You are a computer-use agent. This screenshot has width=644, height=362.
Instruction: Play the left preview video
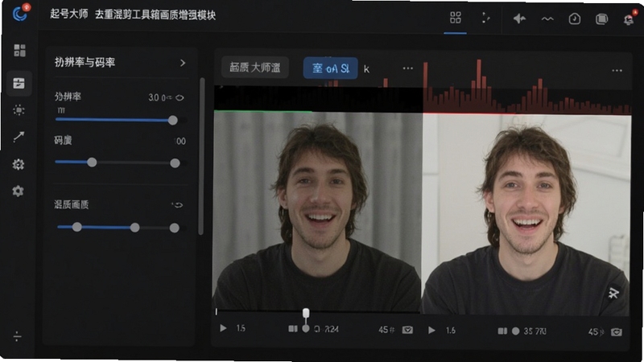click(223, 328)
